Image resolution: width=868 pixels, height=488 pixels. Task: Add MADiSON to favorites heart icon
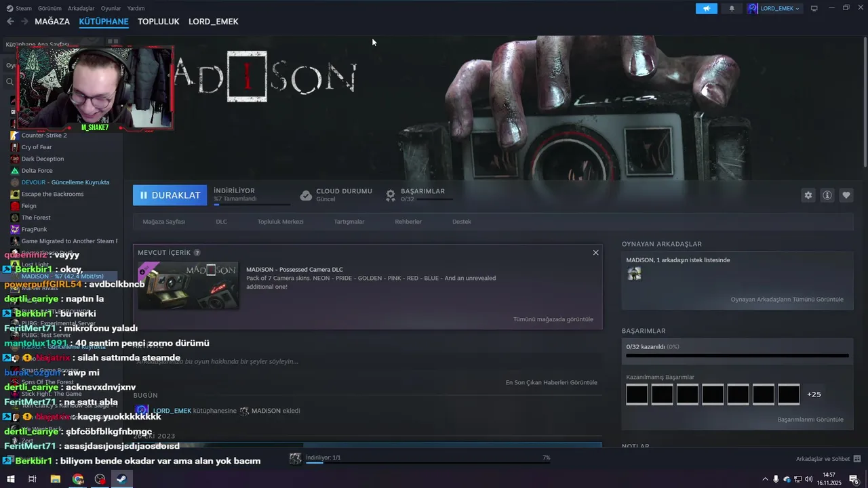click(x=846, y=195)
